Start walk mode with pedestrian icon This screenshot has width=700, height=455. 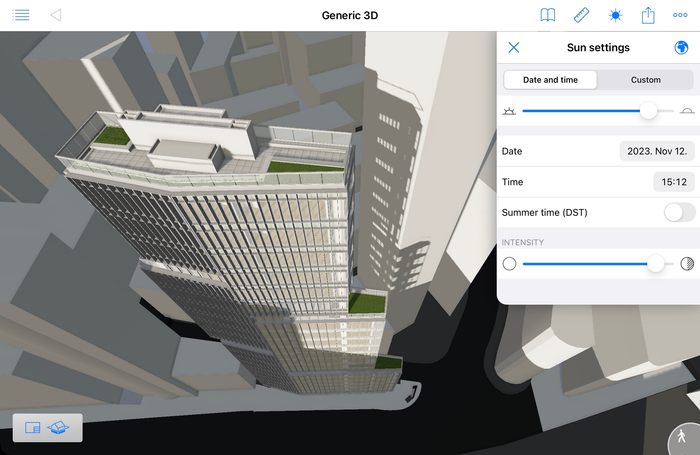pyautogui.click(x=682, y=436)
